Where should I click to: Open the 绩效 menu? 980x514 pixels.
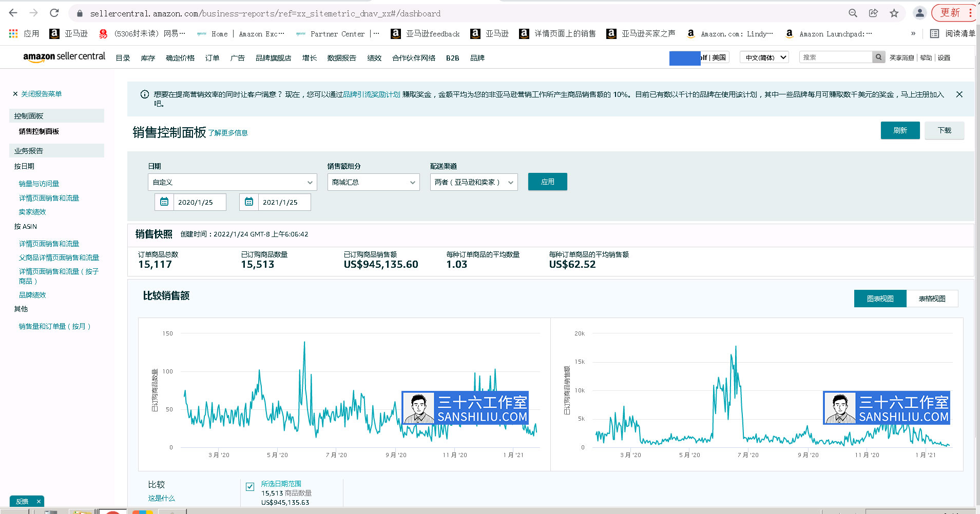pos(374,58)
